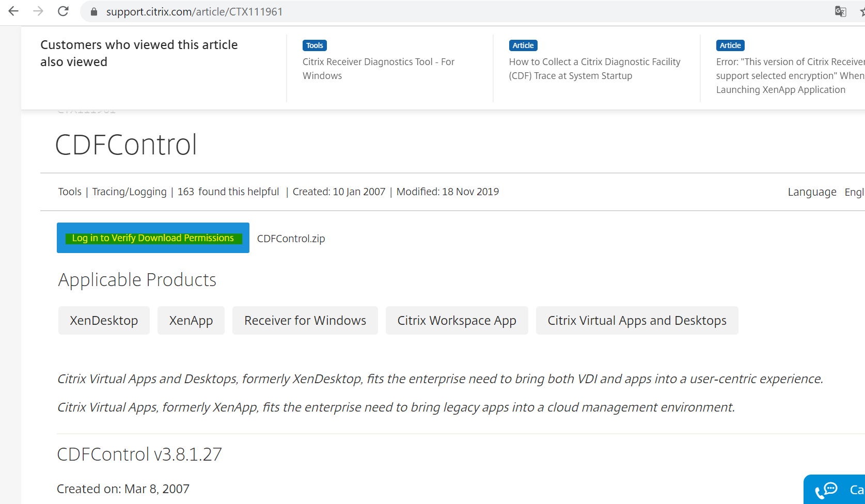Select the Receiver for Windows tag
This screenshot has width=865, height=504.
click(305, 321)
